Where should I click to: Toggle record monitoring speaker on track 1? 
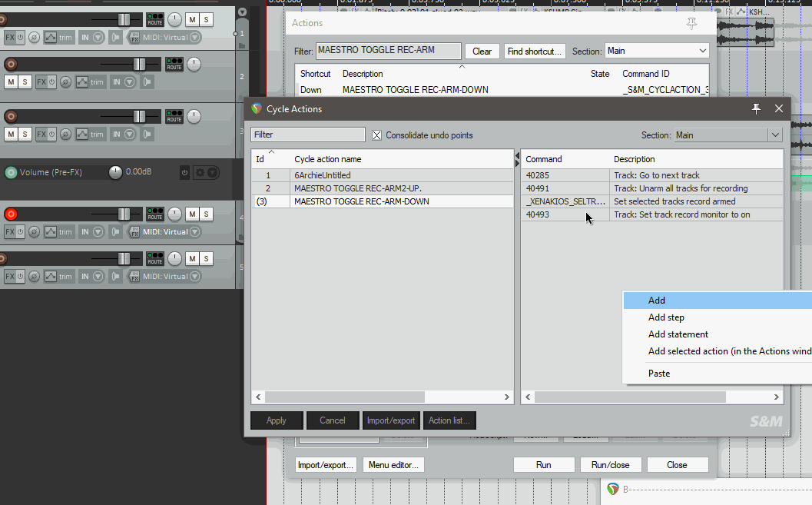point(116,38)
